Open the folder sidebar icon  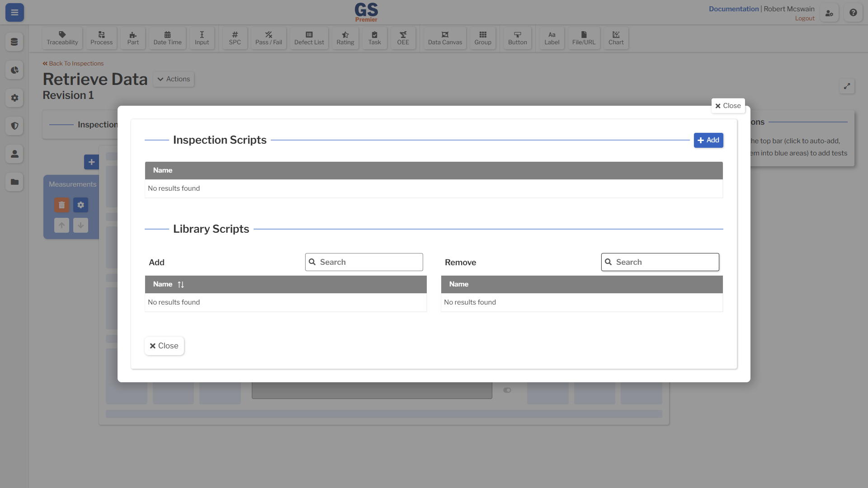[14, 182]
